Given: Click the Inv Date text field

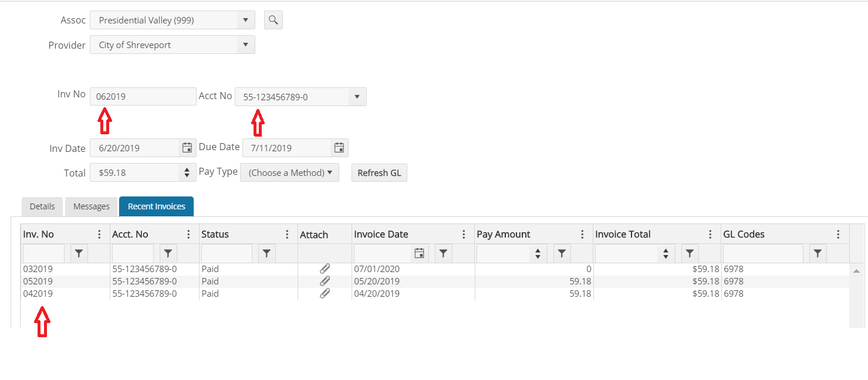Looking at the screenshot, I should [x=134, y=148].
